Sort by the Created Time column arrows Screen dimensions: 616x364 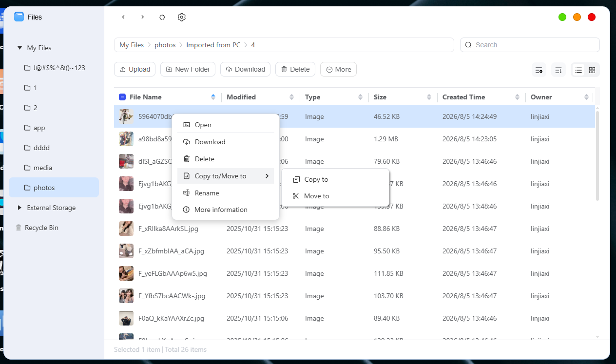coord(517,97)
